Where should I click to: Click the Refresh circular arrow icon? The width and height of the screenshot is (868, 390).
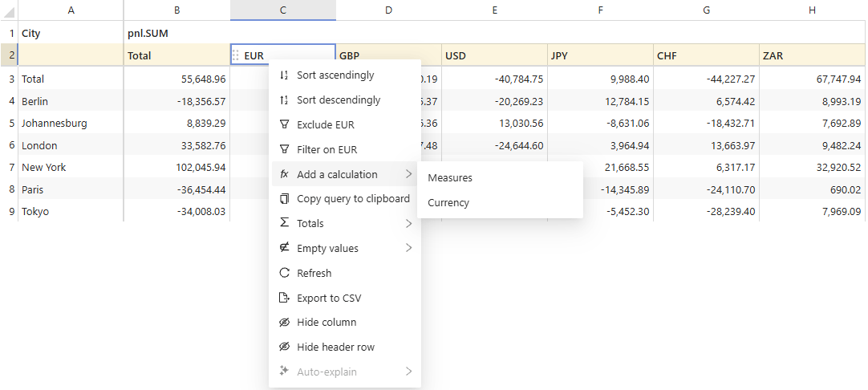tap(284, 273)
